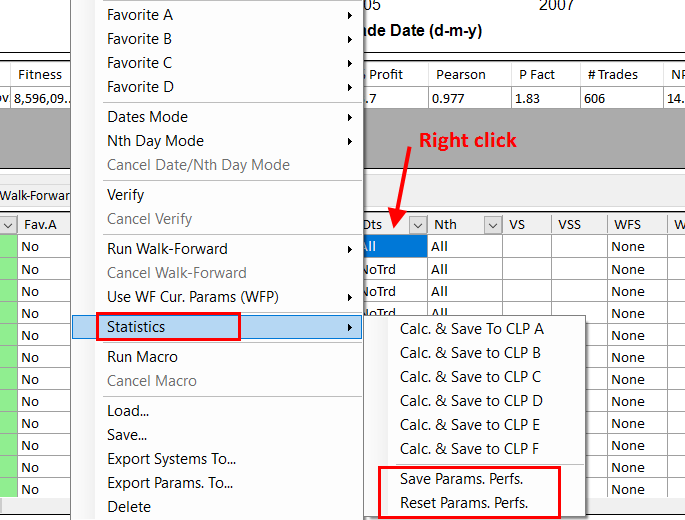Open the Dts column filter dropdown

pyautogui.click(x=418, y=225)
